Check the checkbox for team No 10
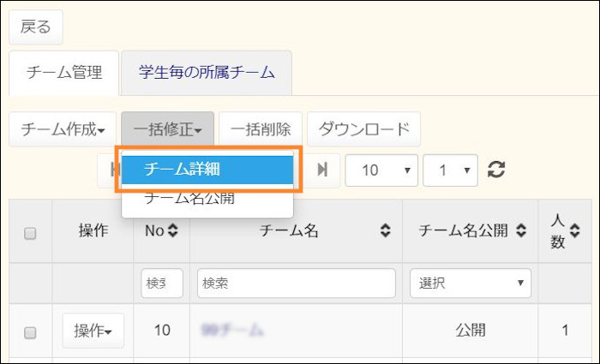The height and width of the screenshot is (364, 600). pyautogui.click(x=30, y=332)
